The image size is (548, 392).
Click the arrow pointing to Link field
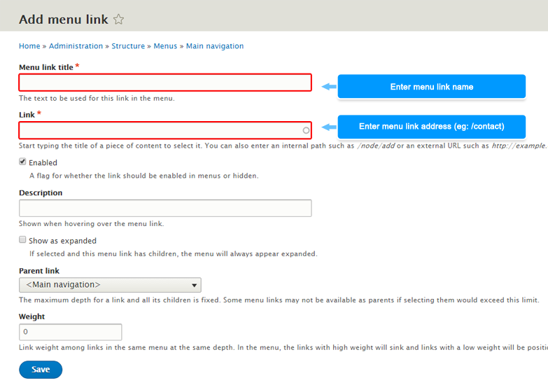click(329, 127)
